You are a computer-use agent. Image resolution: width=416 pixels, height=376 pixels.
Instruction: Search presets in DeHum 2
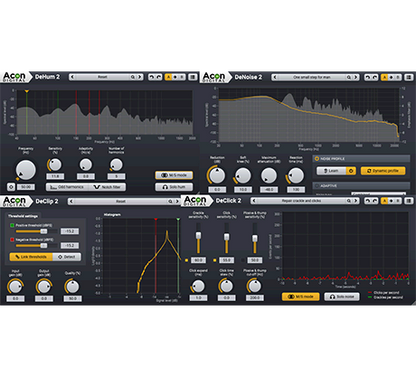pyautogui.click(x=133, y=77)
